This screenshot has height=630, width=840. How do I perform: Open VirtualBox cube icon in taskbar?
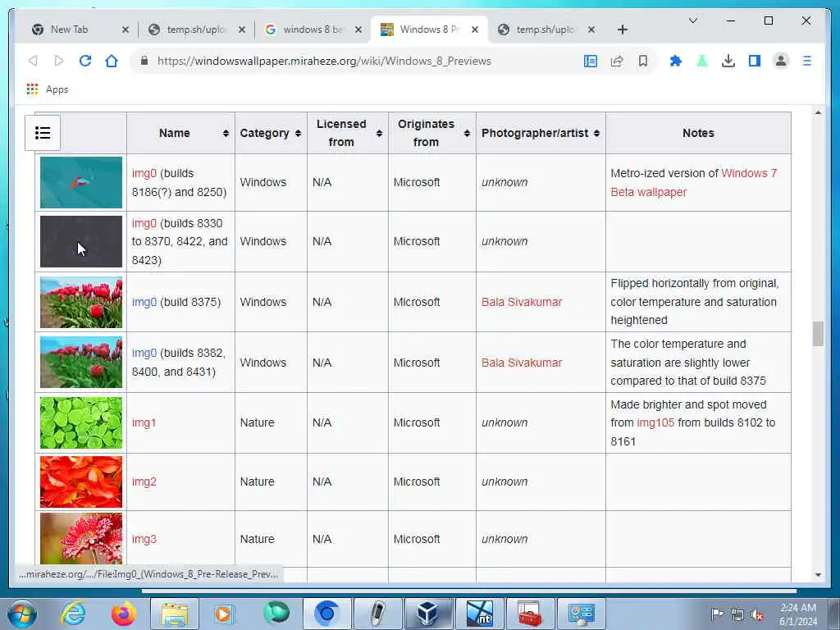coord(428,614)
